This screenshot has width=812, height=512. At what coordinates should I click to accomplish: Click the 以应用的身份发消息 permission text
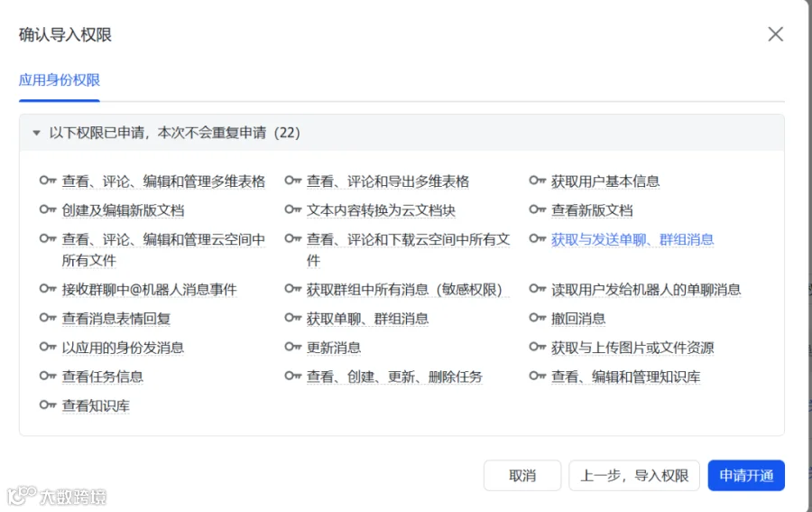tap(123, 348)
